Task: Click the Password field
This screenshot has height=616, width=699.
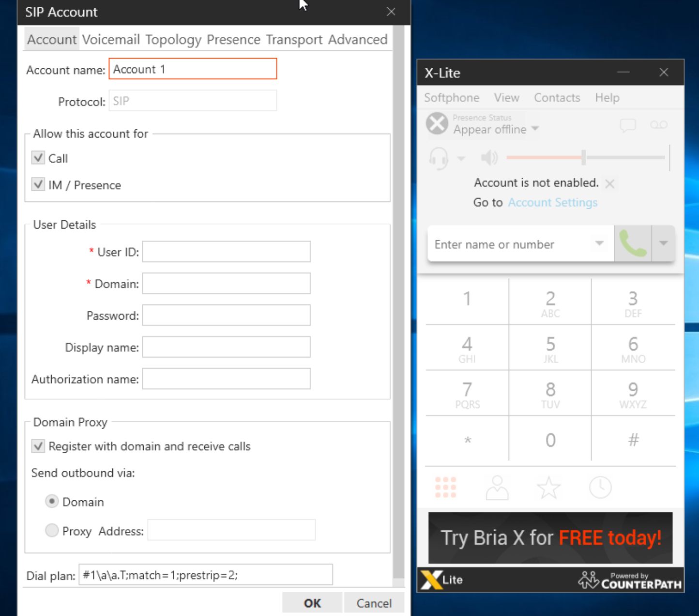Action: coord(226,315)
